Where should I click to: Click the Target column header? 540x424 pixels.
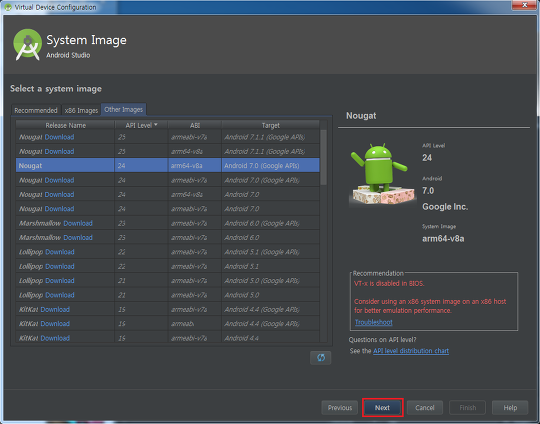pos(271,125)
